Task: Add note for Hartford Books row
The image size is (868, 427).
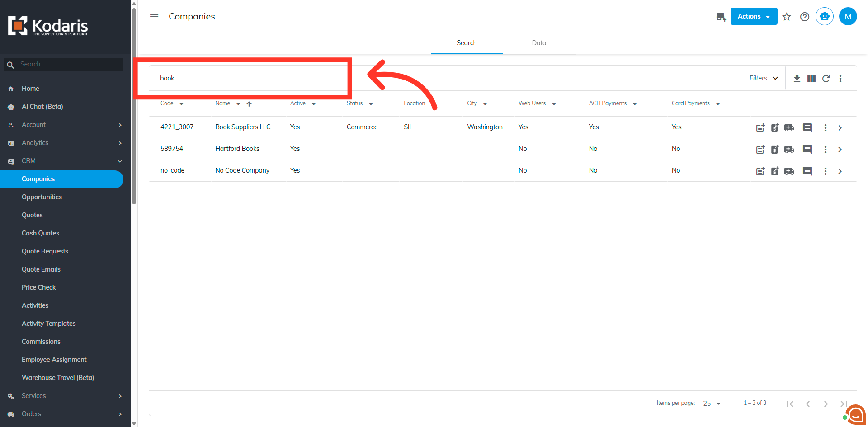Action: pos(760,150)
